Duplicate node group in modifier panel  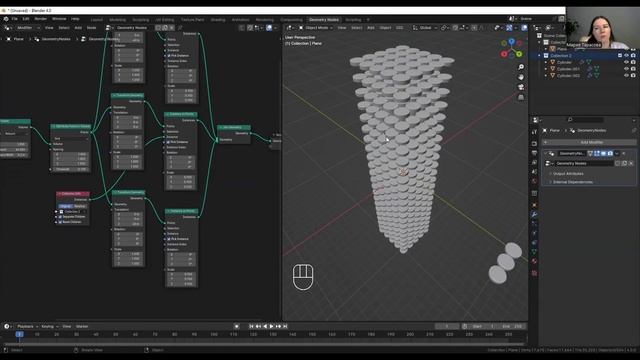[x=624, y=163]
